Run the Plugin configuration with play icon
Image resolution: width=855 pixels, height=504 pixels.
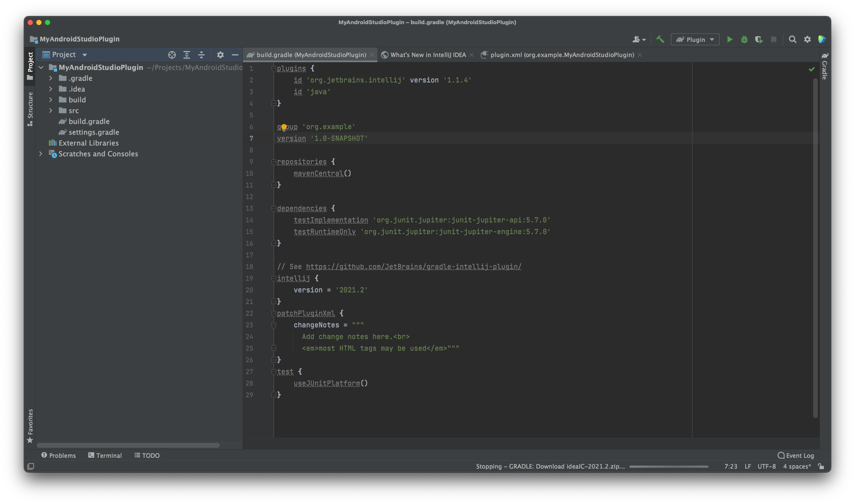tap(730, 39)
